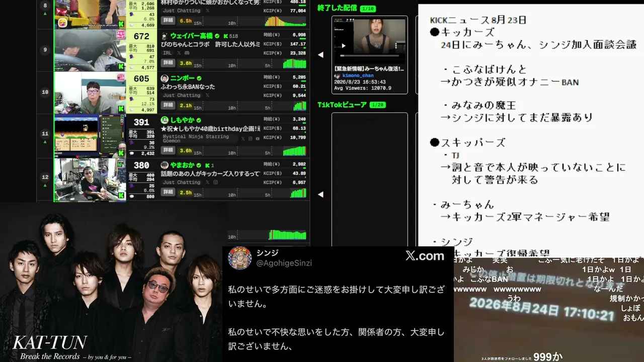
Task: Open X link icon in ウェイパー高橋 row
Action: 179,53
